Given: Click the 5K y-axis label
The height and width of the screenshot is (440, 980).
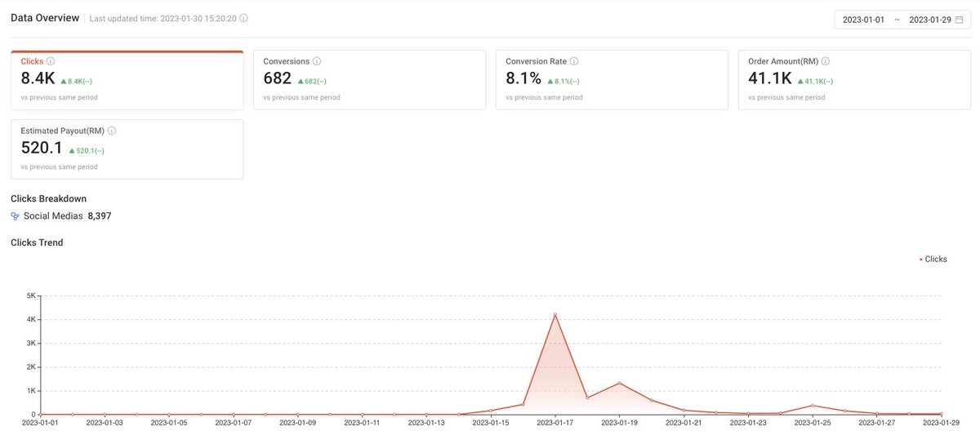Looking at the screenshot, I should pos(31,296).
